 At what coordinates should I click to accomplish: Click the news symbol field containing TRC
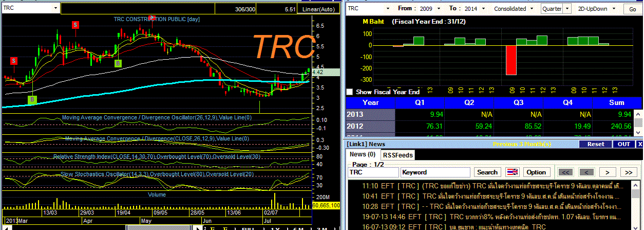tap(373, 172)
